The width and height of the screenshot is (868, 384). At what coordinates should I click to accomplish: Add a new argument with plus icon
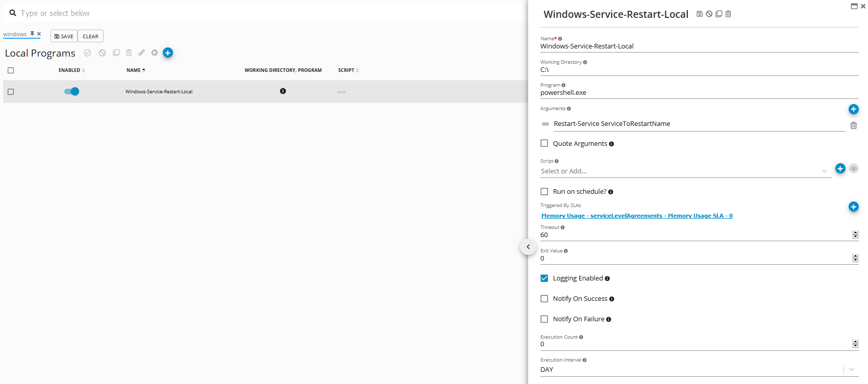tap(853, 109)
